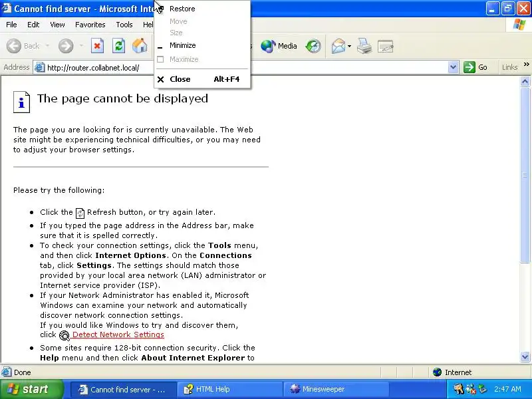The width and height of the screenshot is (532, 399).
Task: Follow the Detect Network Settings link
Action: [118, 334]
